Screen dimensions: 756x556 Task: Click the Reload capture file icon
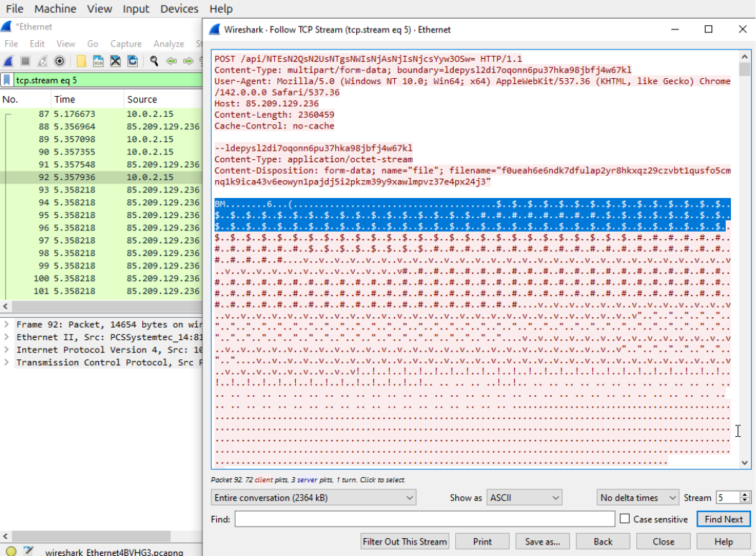(131, 62)
